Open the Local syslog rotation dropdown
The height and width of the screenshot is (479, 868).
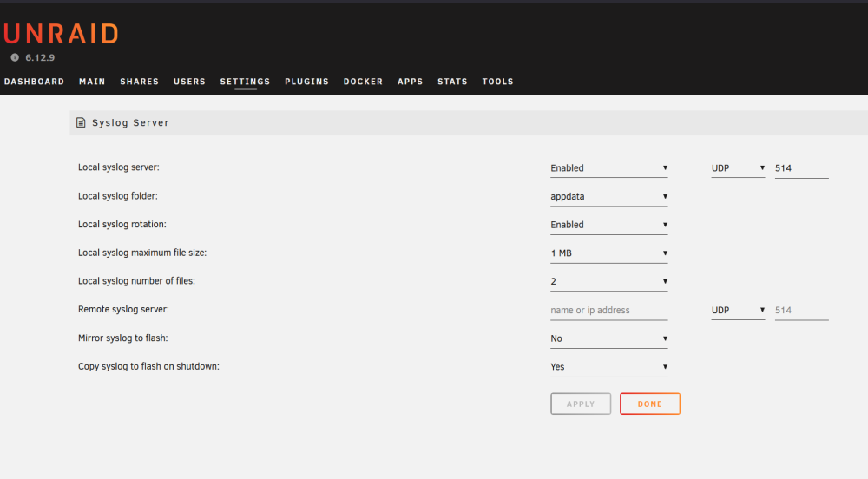coord(609,225)
